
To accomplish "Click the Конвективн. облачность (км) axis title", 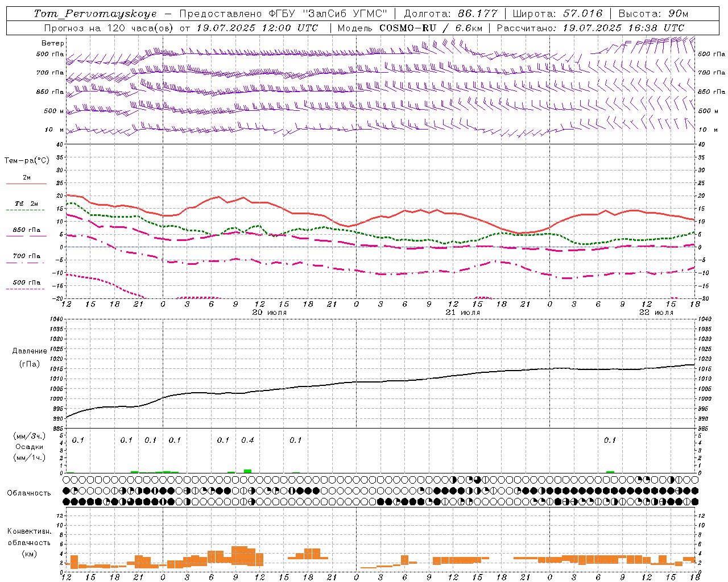I will point(29,542).
